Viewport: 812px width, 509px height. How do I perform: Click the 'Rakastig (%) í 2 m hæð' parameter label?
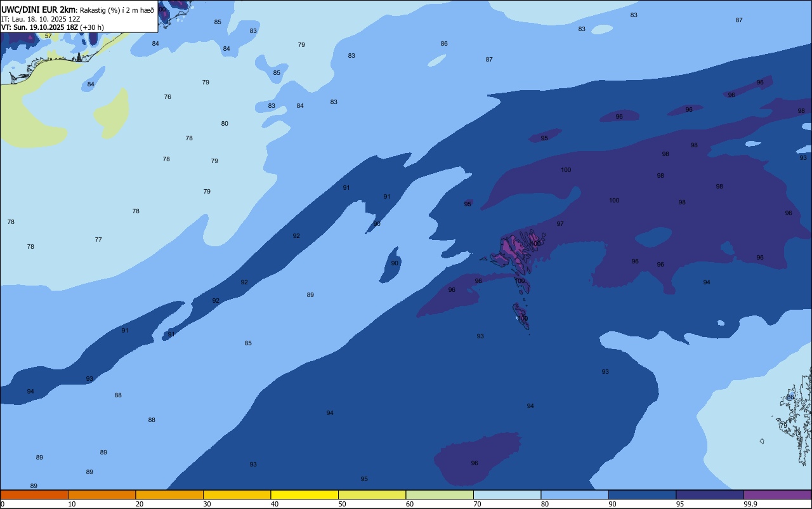117,10
